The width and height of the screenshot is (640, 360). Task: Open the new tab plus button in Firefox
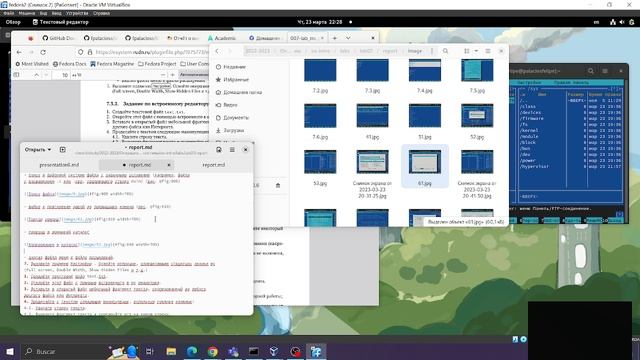pyautogui.click(x=335, y=38)
